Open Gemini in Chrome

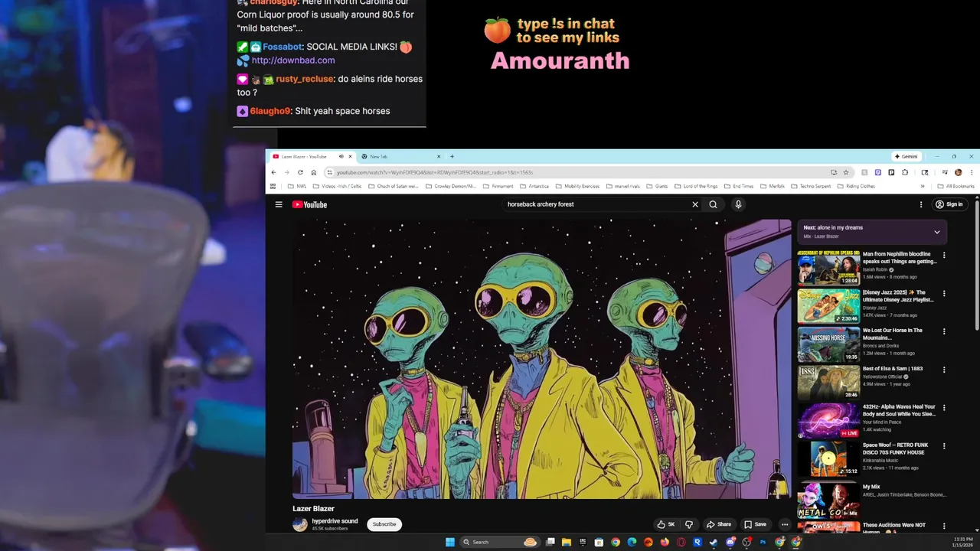click(906, 156)
